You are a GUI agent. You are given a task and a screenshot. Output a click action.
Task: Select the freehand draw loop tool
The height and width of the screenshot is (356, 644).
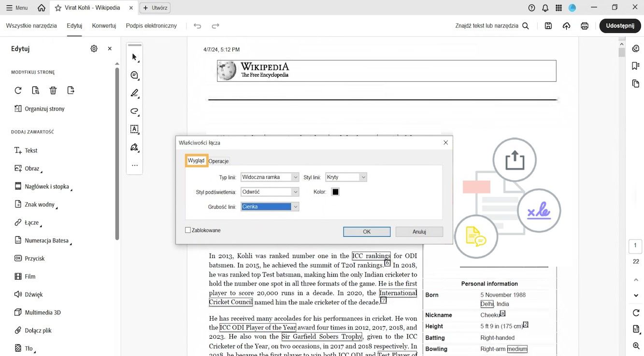click(x=135, y=111)
